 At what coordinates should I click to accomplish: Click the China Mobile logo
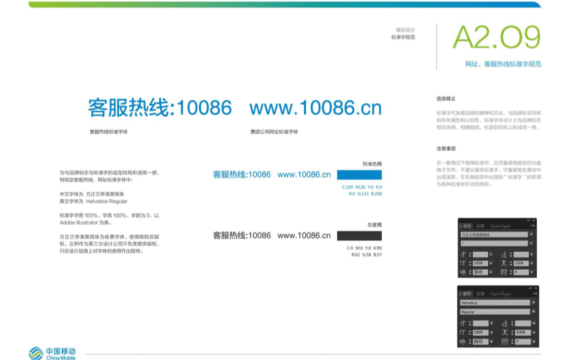click(52, 353)
